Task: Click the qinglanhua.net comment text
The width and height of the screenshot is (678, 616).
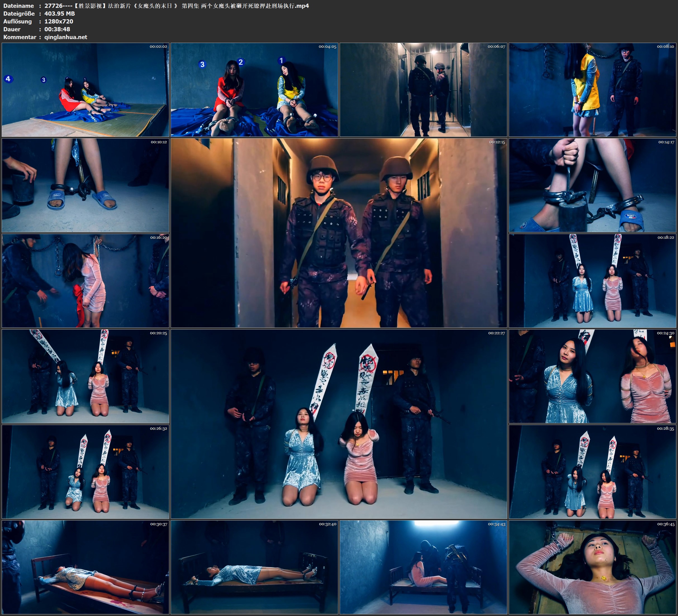Action: pos(66,37)
